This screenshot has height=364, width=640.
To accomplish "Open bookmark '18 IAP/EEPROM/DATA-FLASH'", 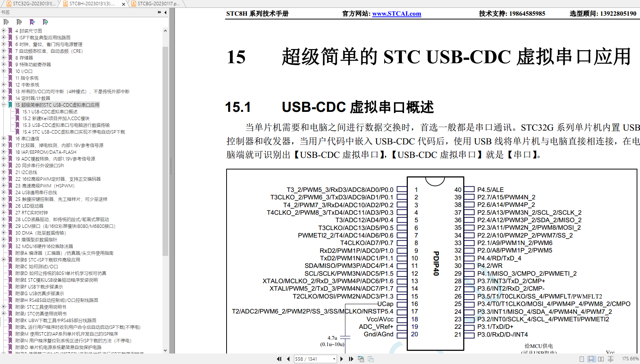I will (x=46, y=152).
